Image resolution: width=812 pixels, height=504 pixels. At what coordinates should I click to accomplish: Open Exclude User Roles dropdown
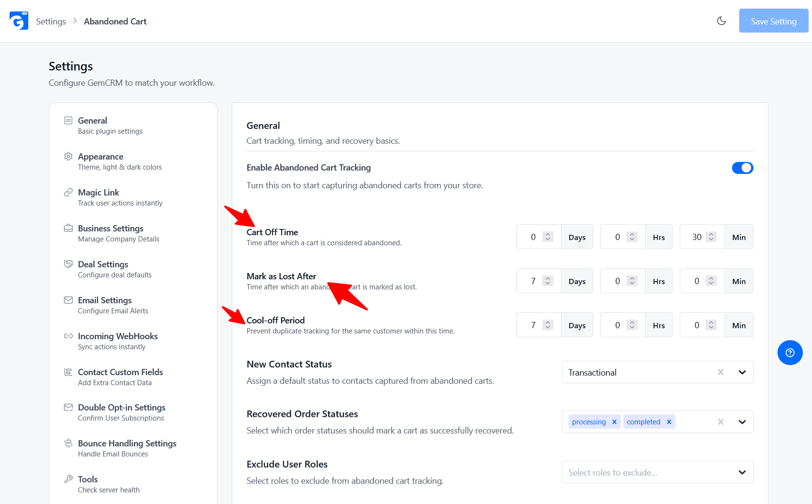pos(657,472)
